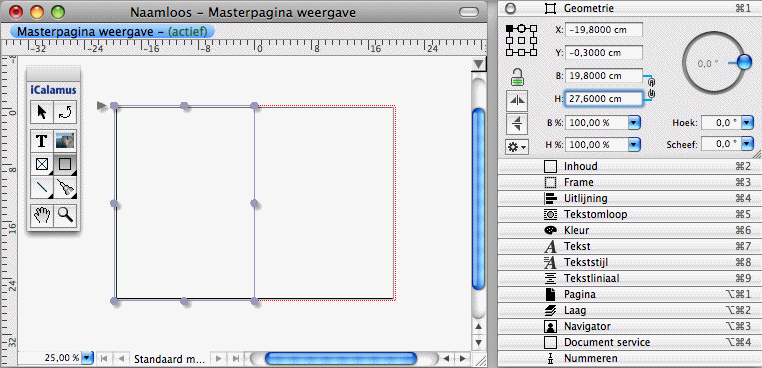The width and height of the screenshot is (762, 368).
Task: Select the rectangle shape tool
Action: (65, 164)
